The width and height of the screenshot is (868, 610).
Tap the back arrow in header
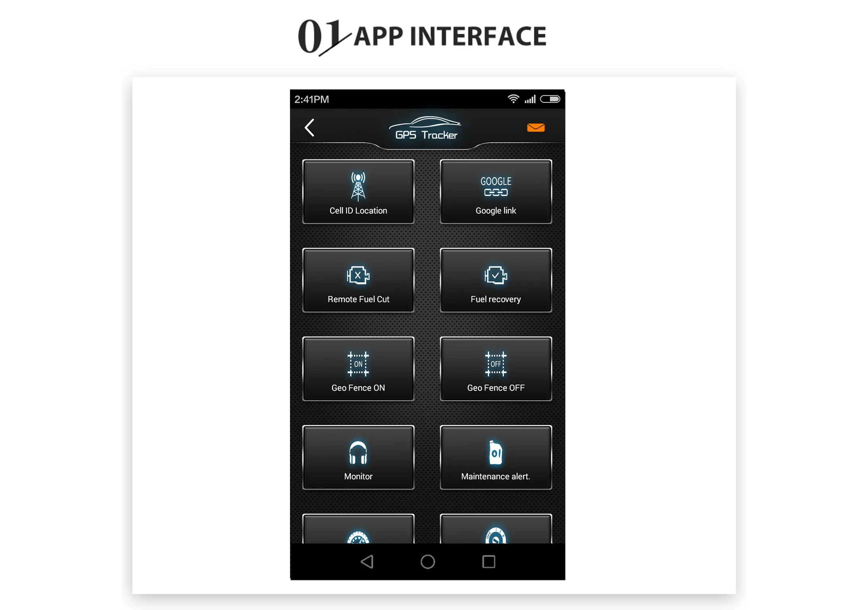[x=309, y=128]
